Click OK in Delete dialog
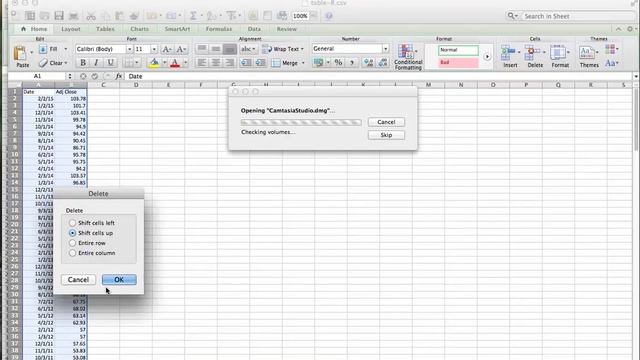Image resolution: width=640 pixels, height=360 pixels. [119, 280]
